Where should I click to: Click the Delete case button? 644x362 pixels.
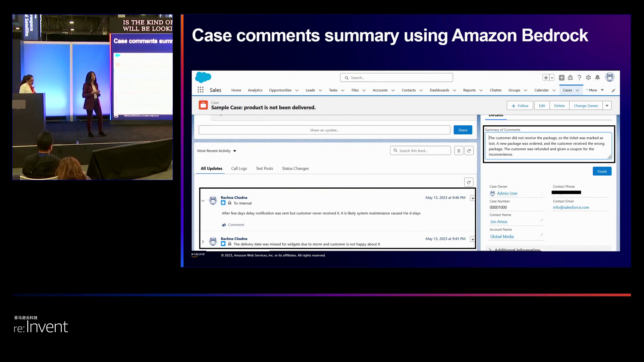(559, 106)
